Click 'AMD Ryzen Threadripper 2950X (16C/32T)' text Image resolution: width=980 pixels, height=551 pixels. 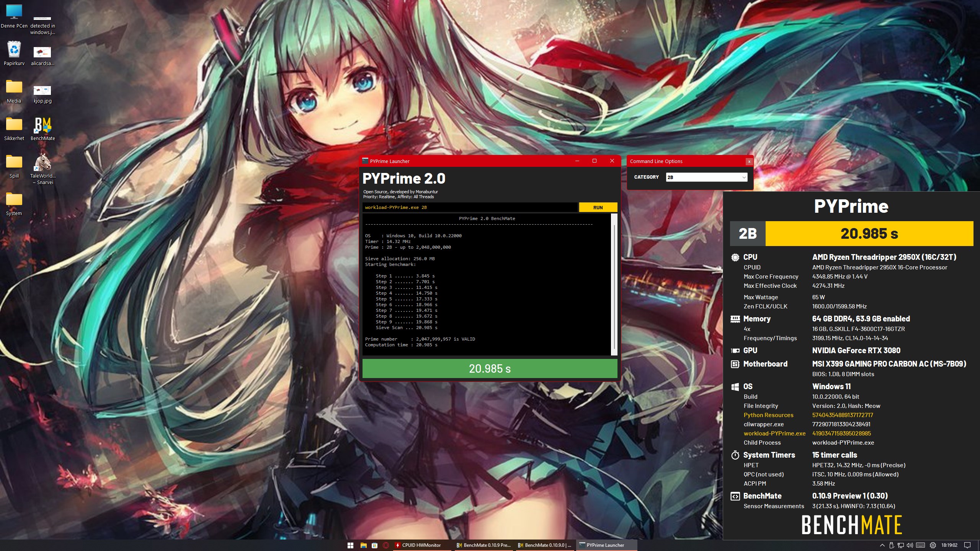[x=884, y=257]
